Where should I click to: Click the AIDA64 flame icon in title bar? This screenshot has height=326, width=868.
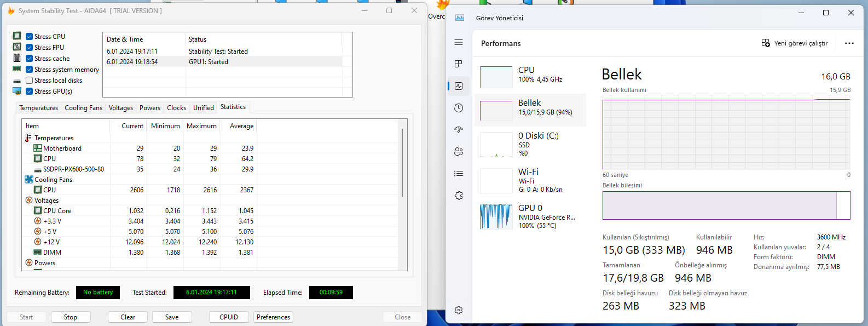pos(11,10)
